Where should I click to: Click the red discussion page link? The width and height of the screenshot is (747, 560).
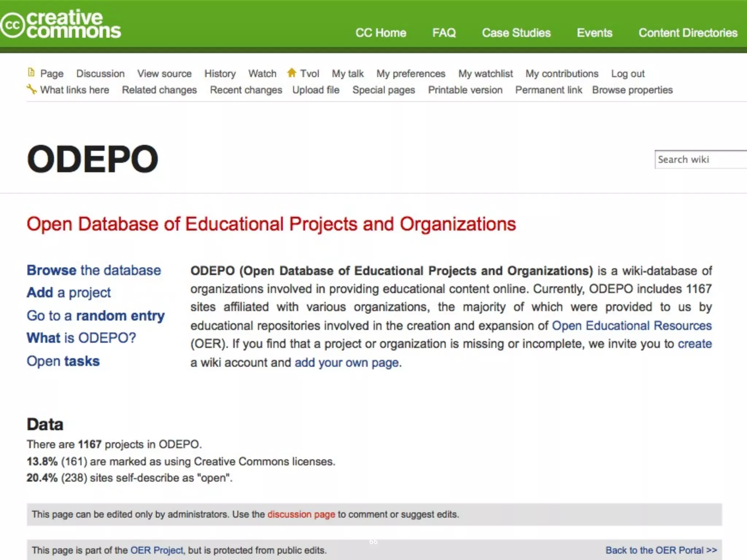(301, 514)
